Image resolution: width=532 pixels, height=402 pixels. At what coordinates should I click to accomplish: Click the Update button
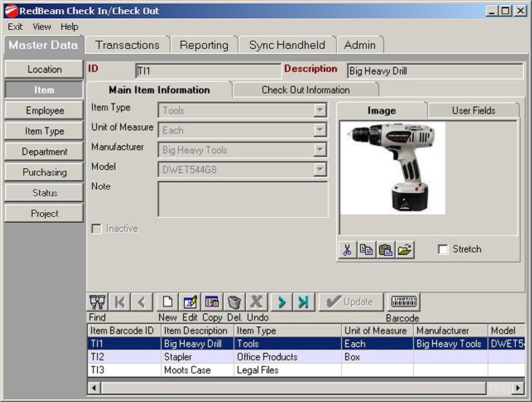[350, 302]
